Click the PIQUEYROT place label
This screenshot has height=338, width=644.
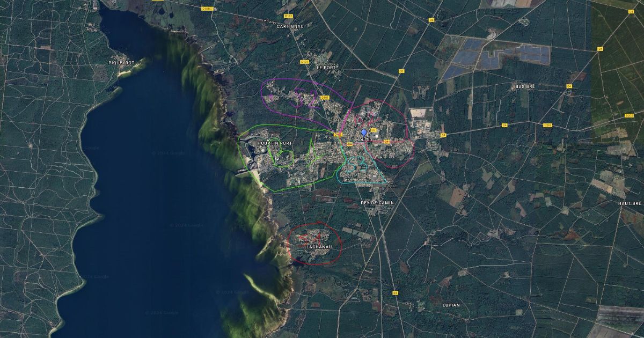[x=121, y=62]
